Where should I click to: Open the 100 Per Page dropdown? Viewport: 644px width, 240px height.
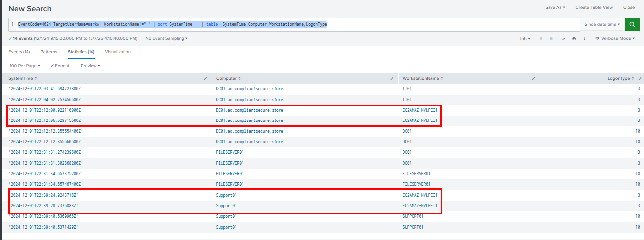click(25, 66)
